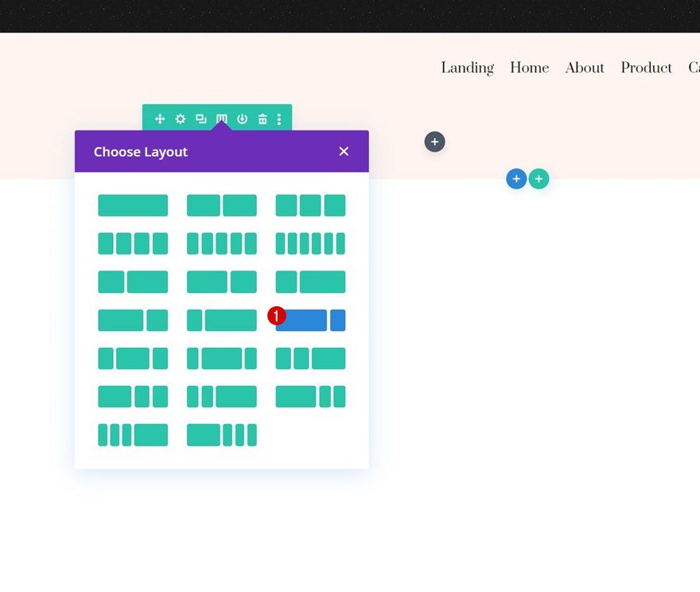Image resolution: width=700 pixels, height=592 pixels.
Task: Select the Home menu item
Action: tap(529, 68)
